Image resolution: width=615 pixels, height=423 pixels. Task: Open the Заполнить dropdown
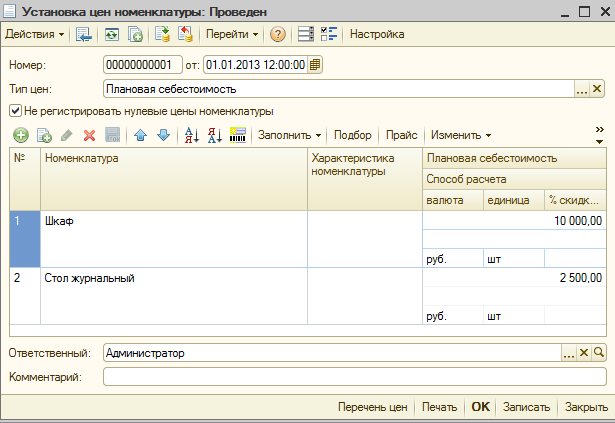289,135
